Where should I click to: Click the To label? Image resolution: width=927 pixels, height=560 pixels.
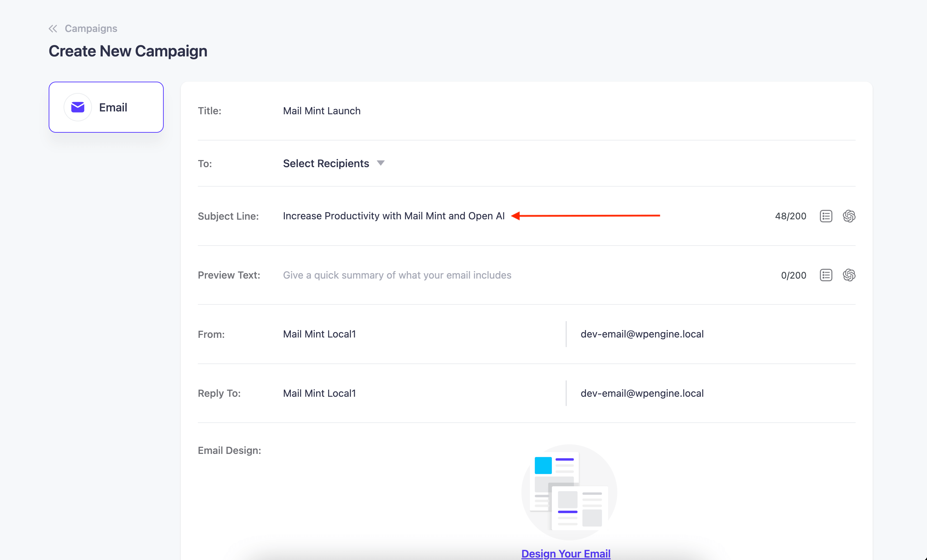tap(205, 164)
